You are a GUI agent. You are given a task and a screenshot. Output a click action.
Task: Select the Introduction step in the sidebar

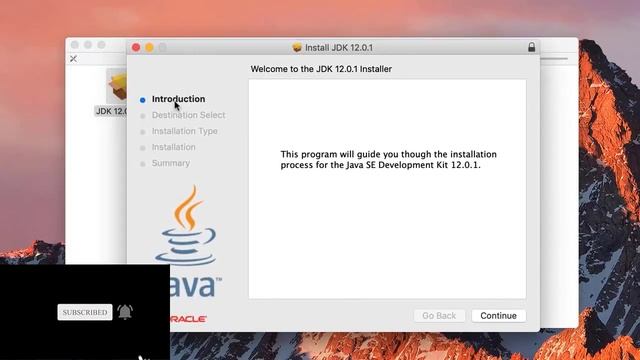coord(178,99)
